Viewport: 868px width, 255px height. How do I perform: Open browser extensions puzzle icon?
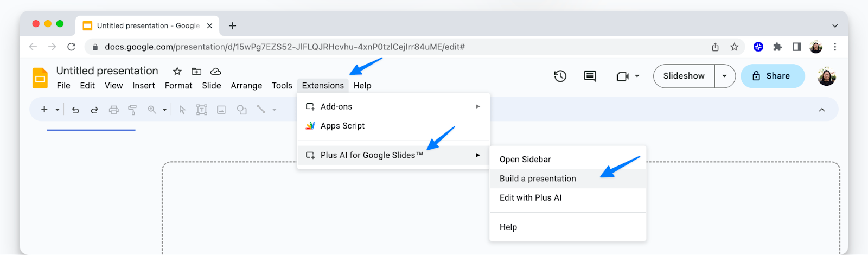click(777, 47)
